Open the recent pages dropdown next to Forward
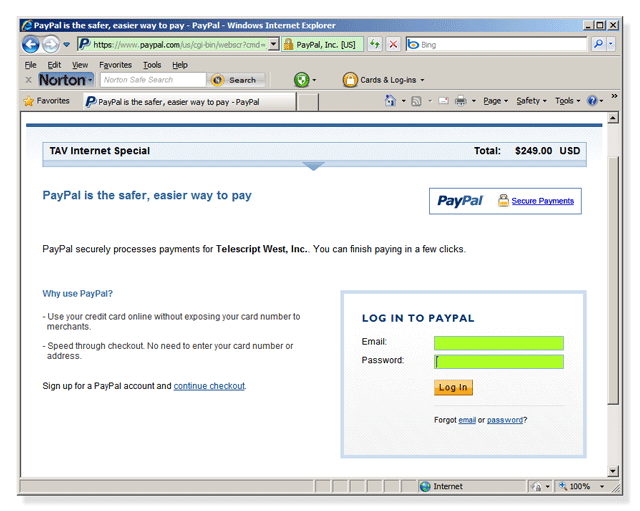 point(67,44)
